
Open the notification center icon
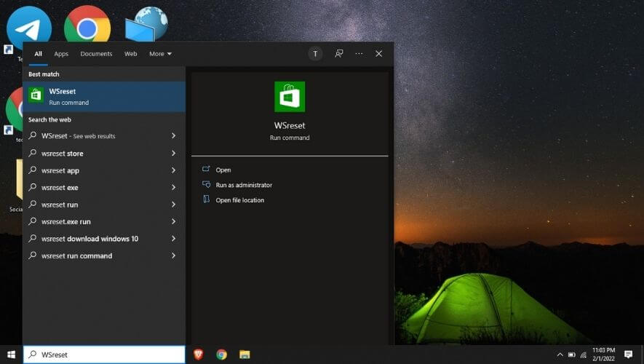(x=629, y=355)
